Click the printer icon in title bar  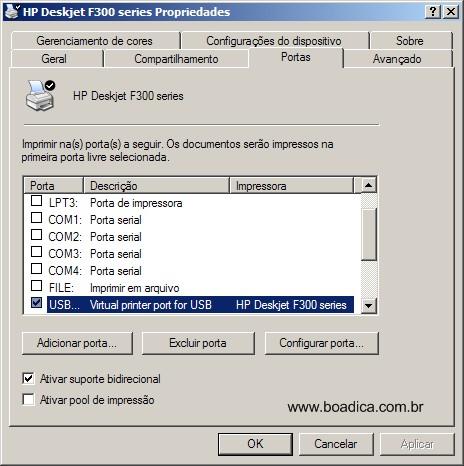point(12,11)
